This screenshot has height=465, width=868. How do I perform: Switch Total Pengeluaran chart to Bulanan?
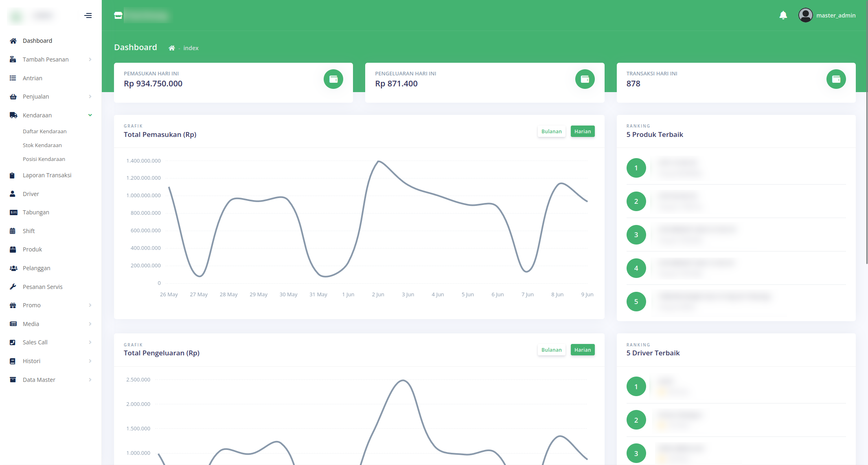[x=551, y=350]
